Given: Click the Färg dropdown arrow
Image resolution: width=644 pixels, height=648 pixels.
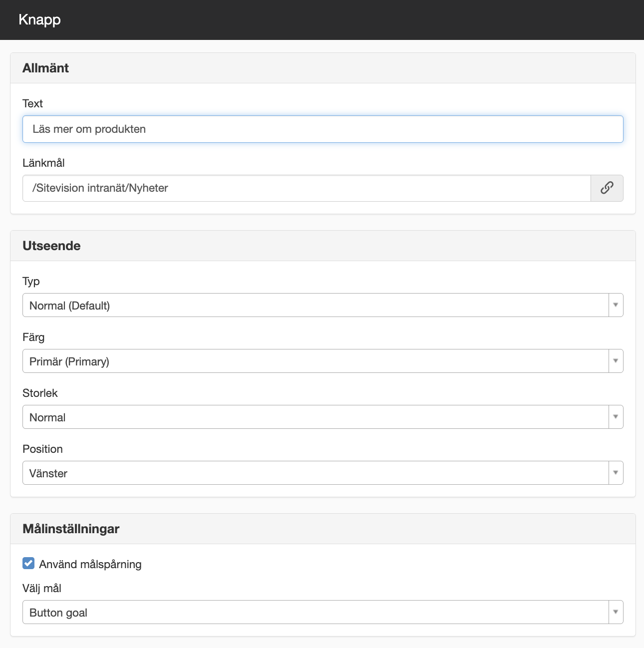Looking at the screenshot, I should [x=616, y=361].
